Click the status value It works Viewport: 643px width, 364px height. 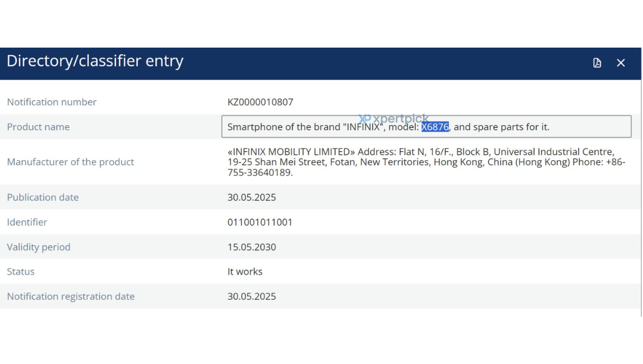point(245,271)
